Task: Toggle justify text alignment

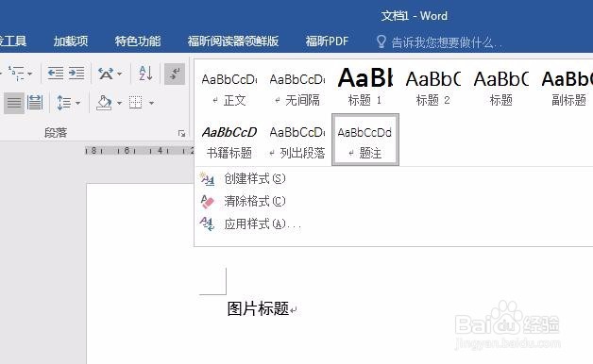Action: click(x=14, y=103)
